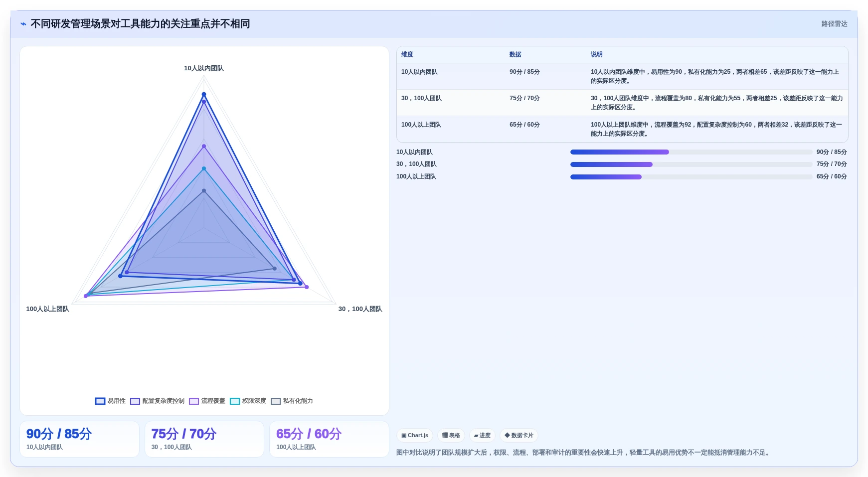Screen dimensions: 868x477
Task: Toggle the 易用性 legend series
Action: pos(110,401)
